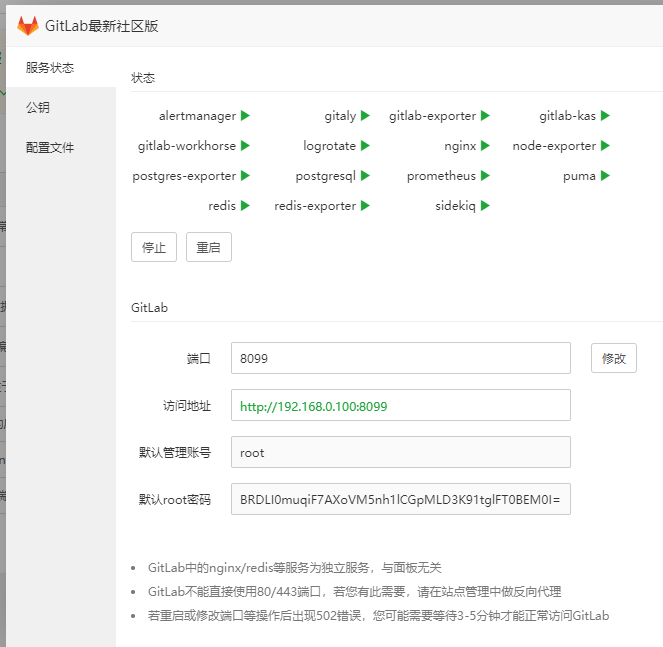The image size is (663, 647).
Task: Click the postgres-exporter service label
Action: point(184,176)
